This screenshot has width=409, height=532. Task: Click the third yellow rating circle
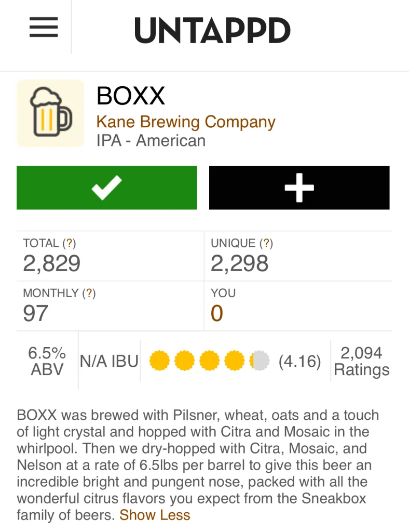coord(210,361)
